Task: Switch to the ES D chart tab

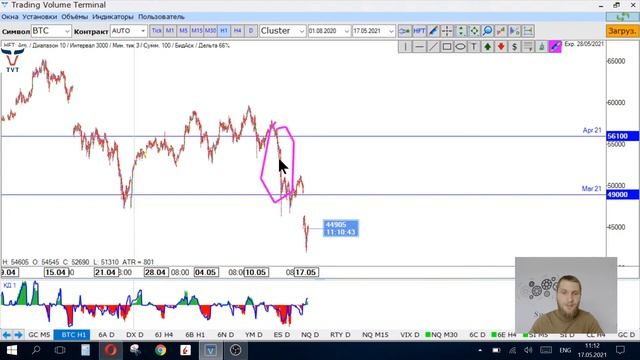Action: [x=282, y=335]
